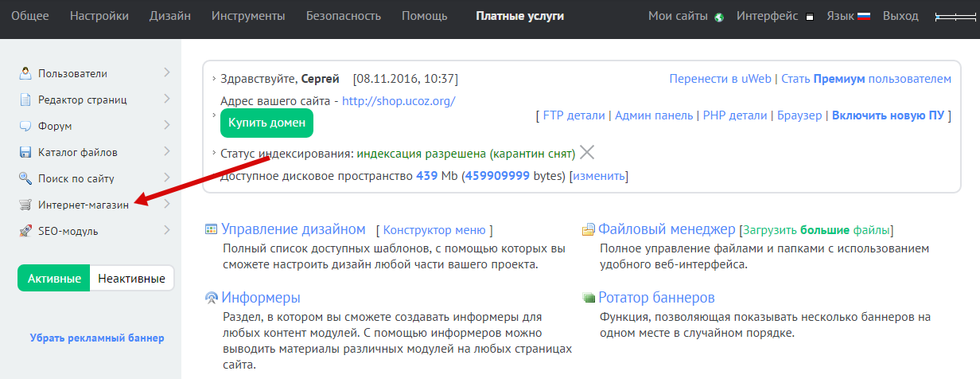Expand the Пользователи sidebar chevron
Viewport: 980px width, 379px height.
coord(167,73)
